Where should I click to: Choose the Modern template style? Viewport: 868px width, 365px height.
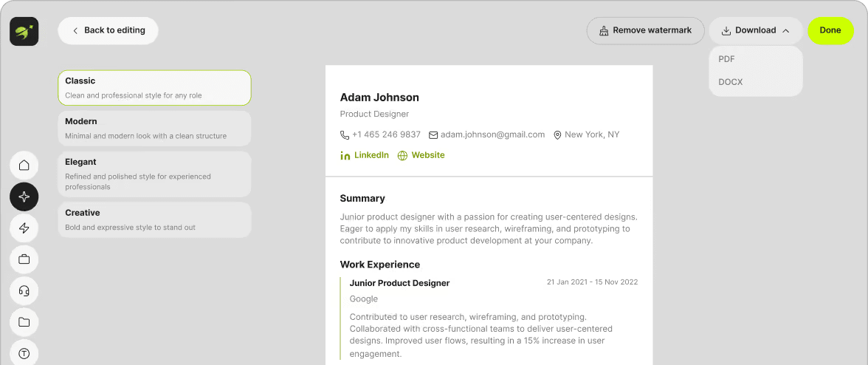coord(154,129)
